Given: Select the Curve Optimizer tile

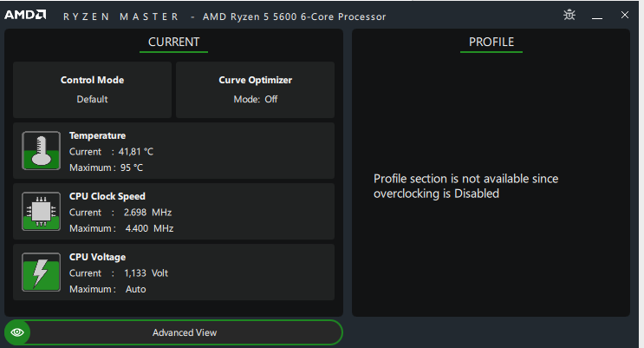Looking at the screenshot, I should click(255, 89).
